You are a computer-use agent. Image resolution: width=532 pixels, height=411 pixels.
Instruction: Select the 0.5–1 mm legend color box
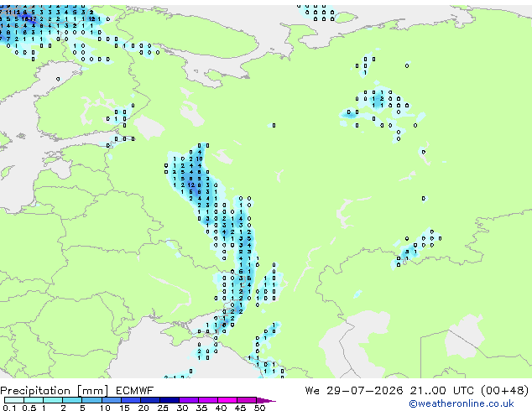[x=34, y=400]
